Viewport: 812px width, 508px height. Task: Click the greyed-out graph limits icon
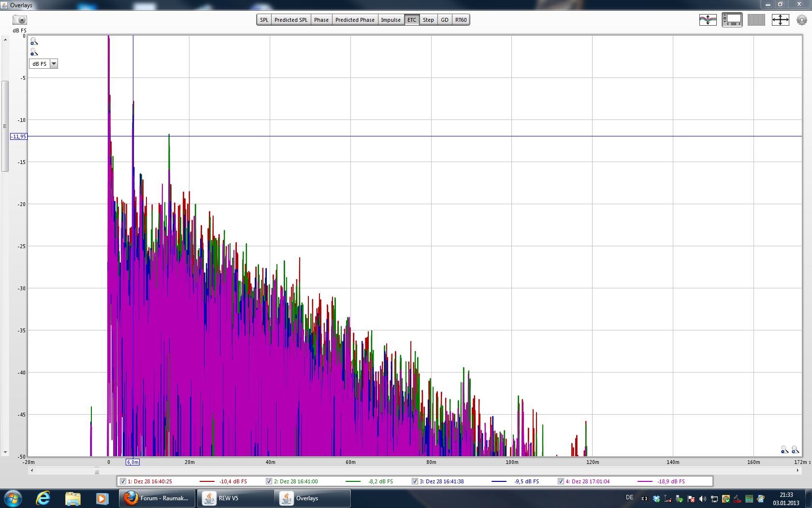[756, 20]
